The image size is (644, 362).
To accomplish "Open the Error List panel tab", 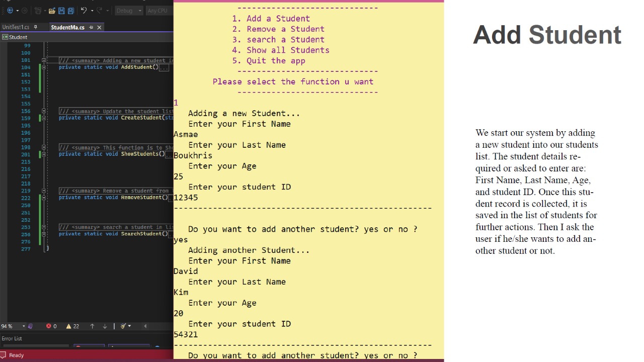I will [x=12, y=338].
